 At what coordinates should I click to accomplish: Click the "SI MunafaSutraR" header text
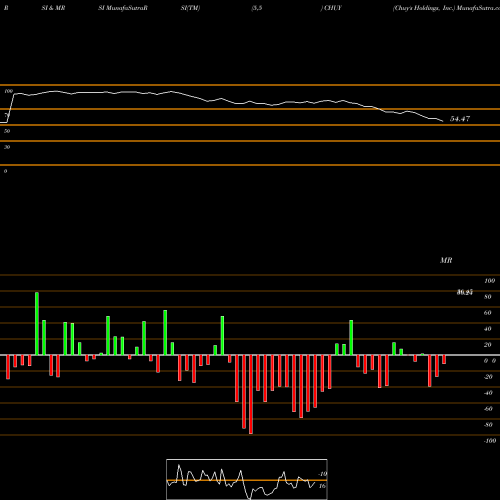[x=123, y=8]
